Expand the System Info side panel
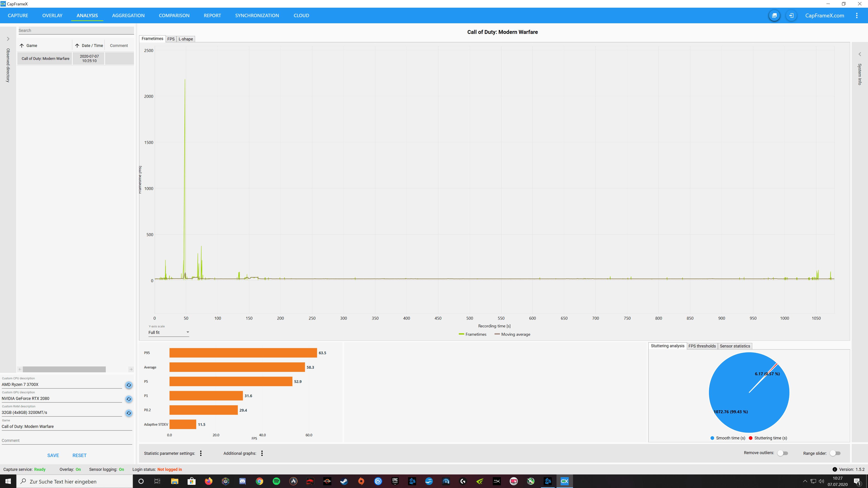The width and height of the screenshot is (868, 488). point(860,54)
